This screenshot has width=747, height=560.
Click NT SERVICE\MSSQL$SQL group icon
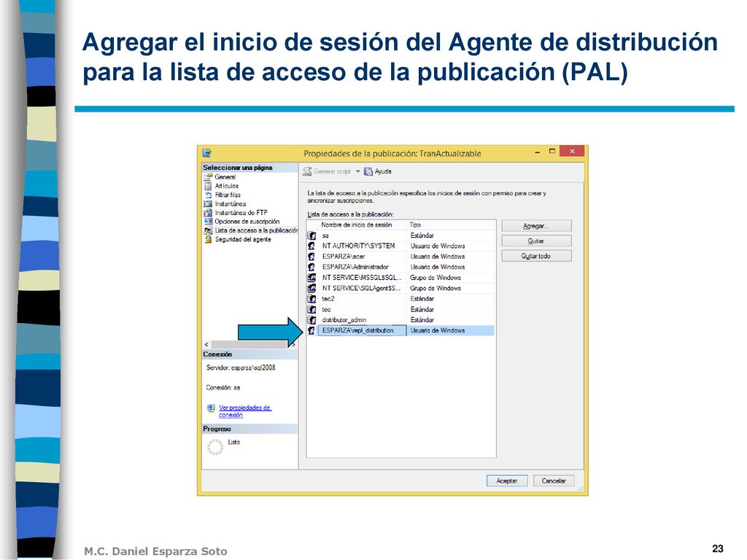311,278
